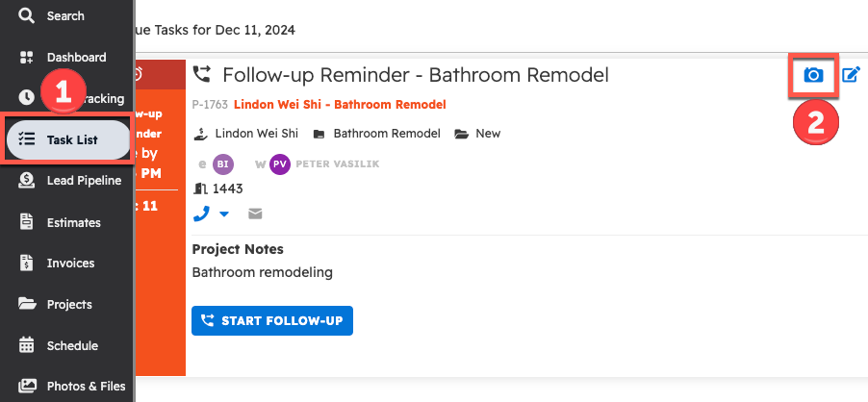This screenshot has width=868, height=402.
Task: Click the PV Peter Vasilik avatar
Action: 280,163
